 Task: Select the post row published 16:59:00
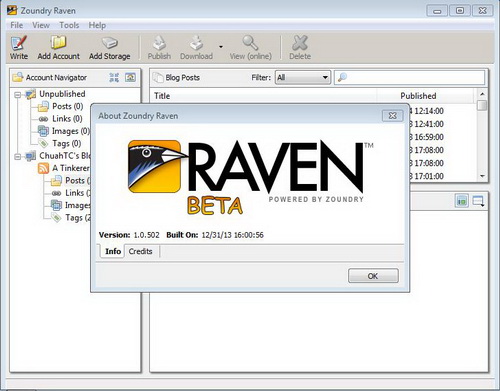click(427, 137)
